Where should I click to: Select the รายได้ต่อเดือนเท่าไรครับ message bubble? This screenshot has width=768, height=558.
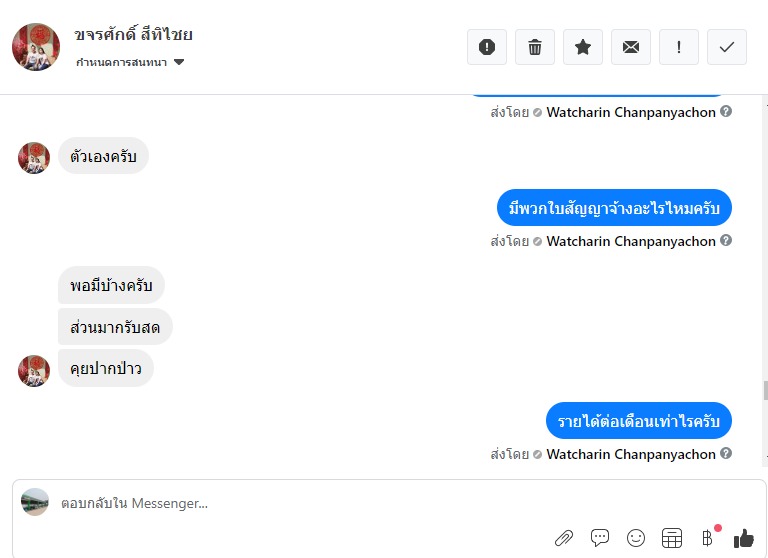tap(639, 421)
